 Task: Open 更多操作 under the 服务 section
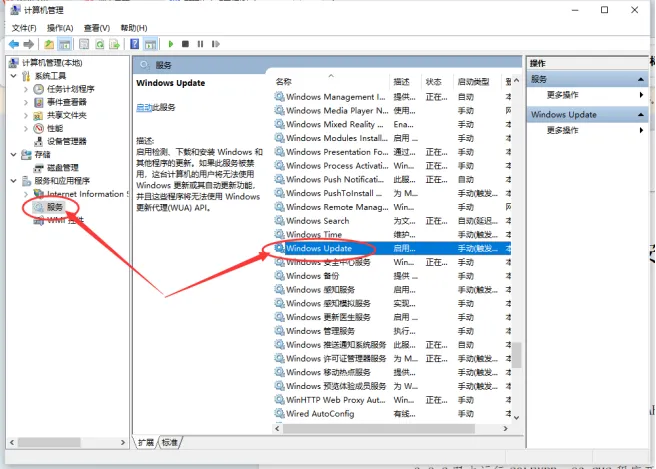562,95
